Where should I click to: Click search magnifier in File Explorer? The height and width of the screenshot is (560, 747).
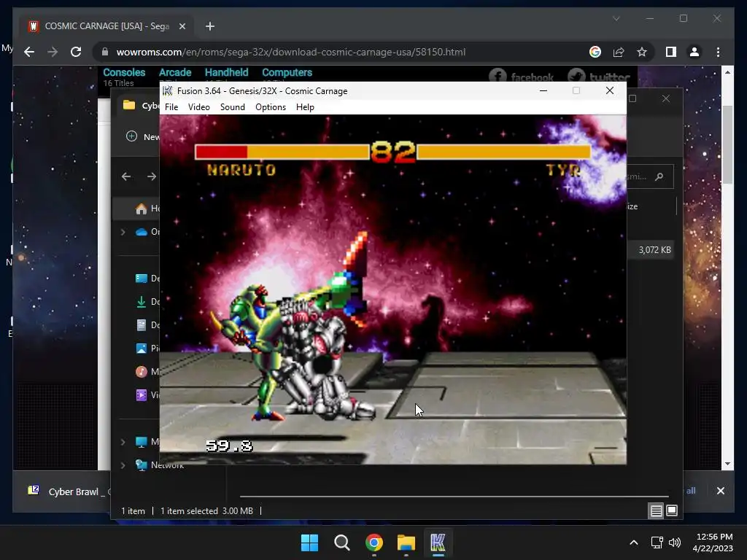(659, 176)
